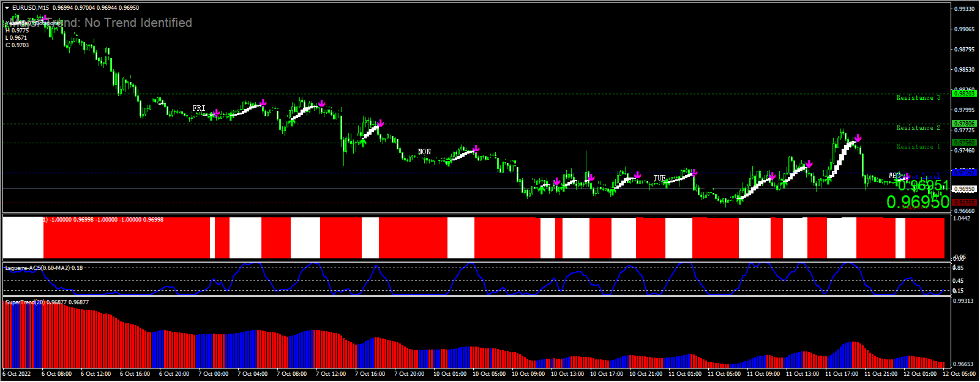The image size is (980, 382).
Task: Click the 'Laguerre-ACS(0.60-MA2) 0.18' indicator label
Action: click(x=44, y=268)
